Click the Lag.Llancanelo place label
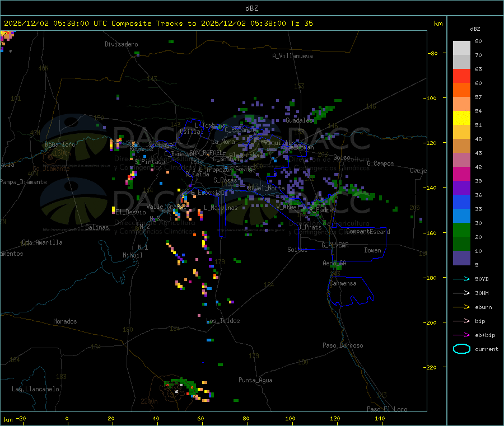Screen dimensions: 504x426 tap(35, 390)
